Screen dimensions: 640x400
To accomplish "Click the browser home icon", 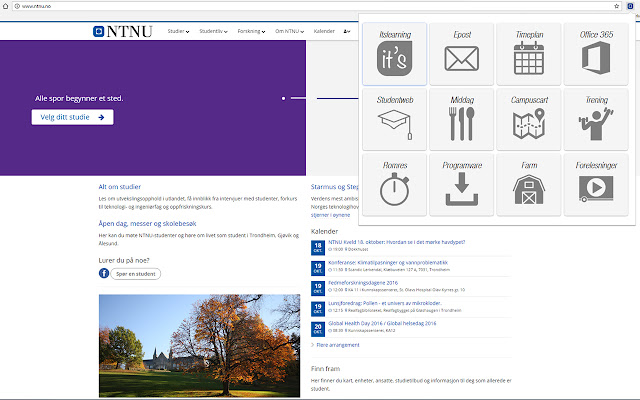I will tap(5, 6).
